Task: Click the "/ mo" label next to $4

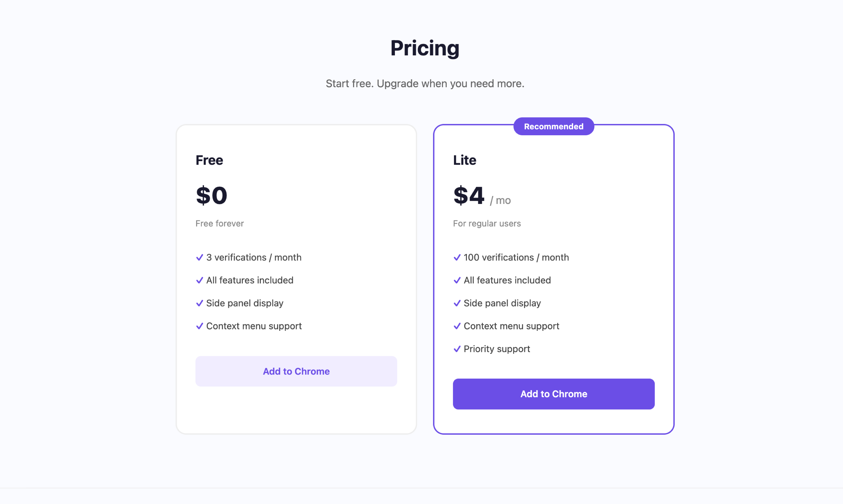Action: point(500,200)
